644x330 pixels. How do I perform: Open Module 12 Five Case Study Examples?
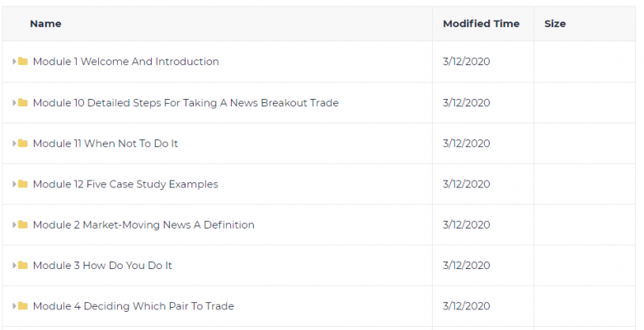[x=125, y=184]
